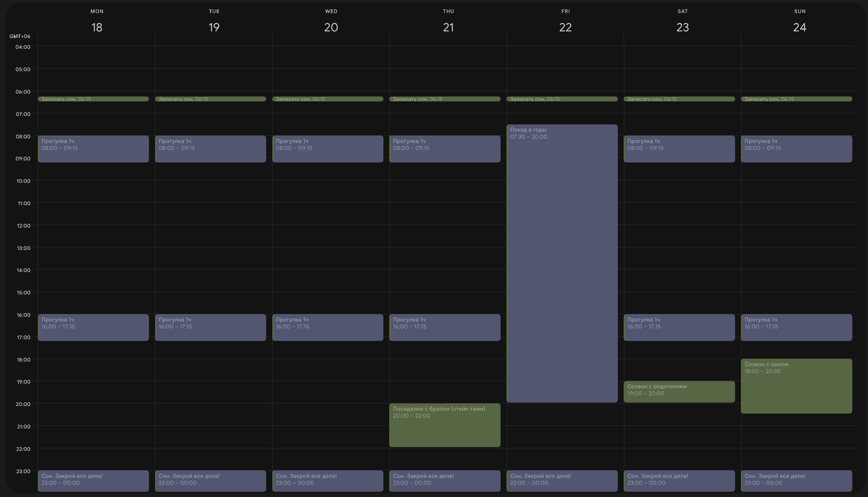This screenshot has width=868, height=497.
Task: Open Friday's 'Поход в горы' event
Action: click(x=562, y=263)
